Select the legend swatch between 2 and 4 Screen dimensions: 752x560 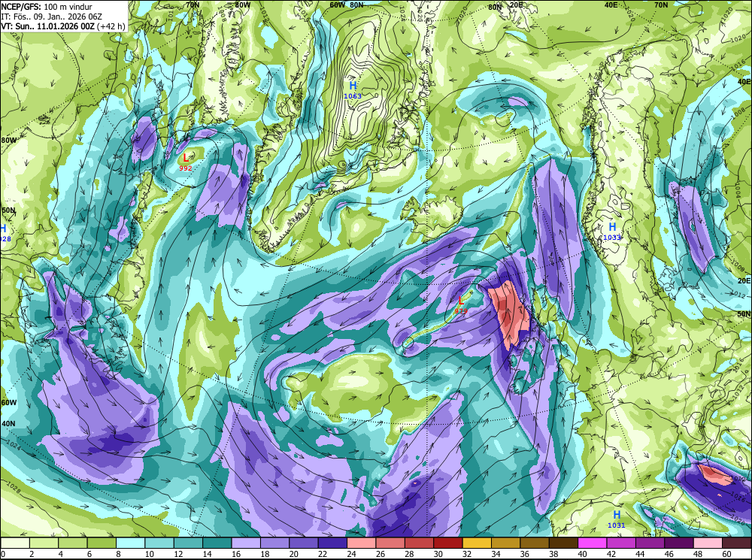(x=44, y=543)
